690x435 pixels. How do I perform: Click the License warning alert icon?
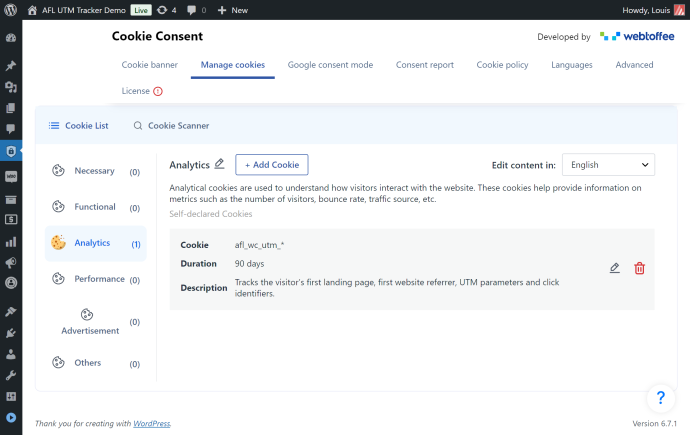point(158,91)
